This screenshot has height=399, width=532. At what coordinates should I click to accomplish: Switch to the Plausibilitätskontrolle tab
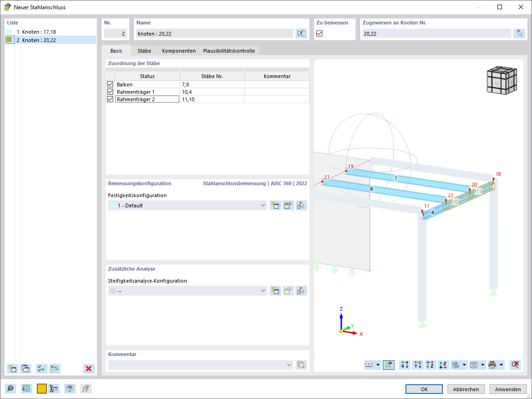(229, 50)
